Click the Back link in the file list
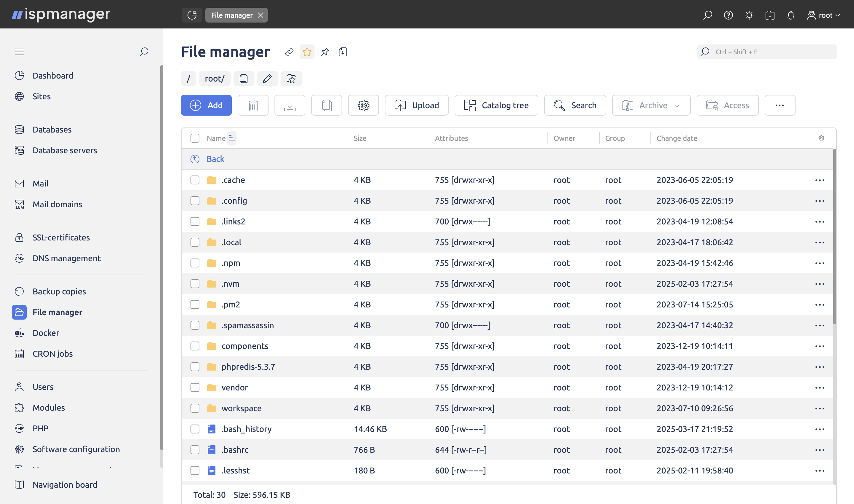This screenshot has height=504, width=854. (215, 159)
